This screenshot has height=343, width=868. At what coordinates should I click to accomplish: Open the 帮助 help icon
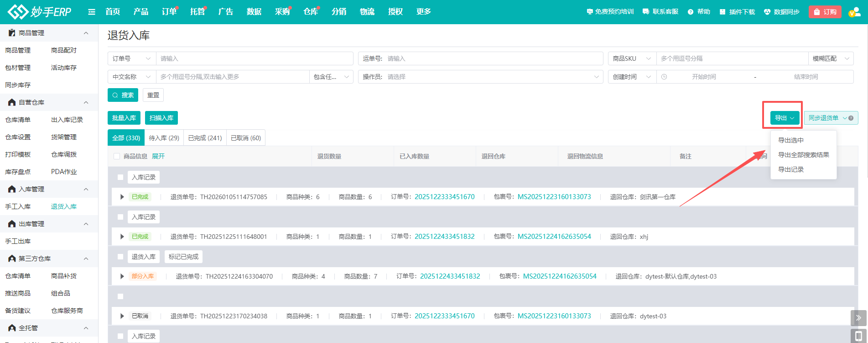(691, 12)
